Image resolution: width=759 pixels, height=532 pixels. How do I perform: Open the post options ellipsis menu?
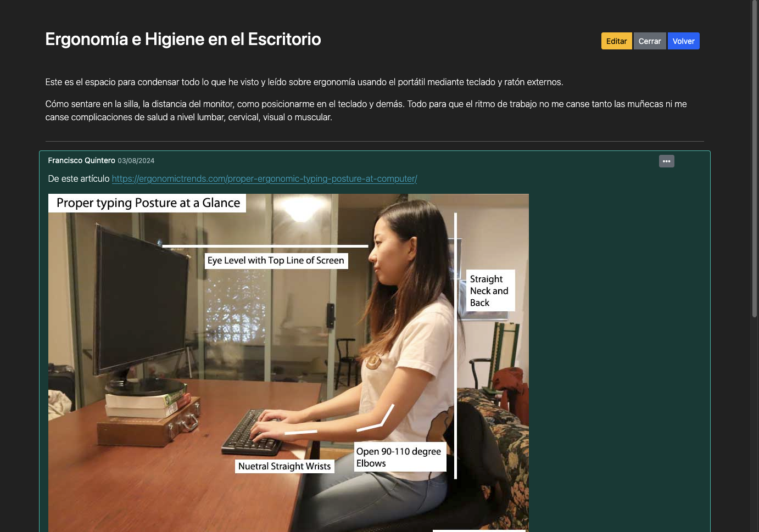(x=666, y=161)
